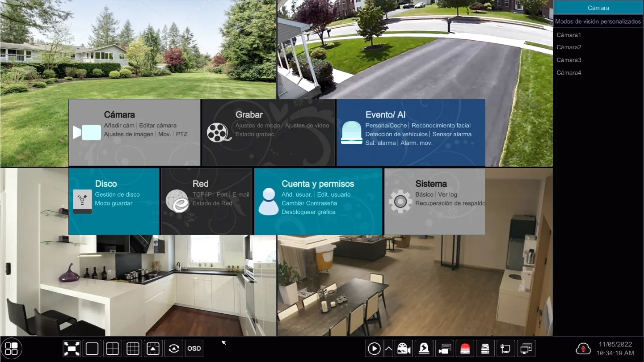Open the Evento/ AI menu title
This screenshot has height=362, width=644.
[x=385, y=115]
